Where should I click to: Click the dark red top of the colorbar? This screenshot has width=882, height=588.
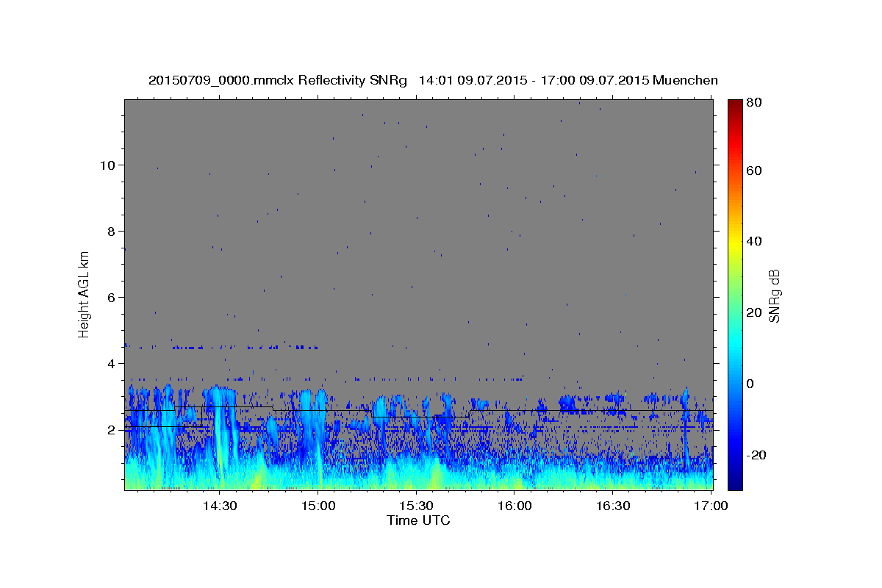[x=735, y=104]
